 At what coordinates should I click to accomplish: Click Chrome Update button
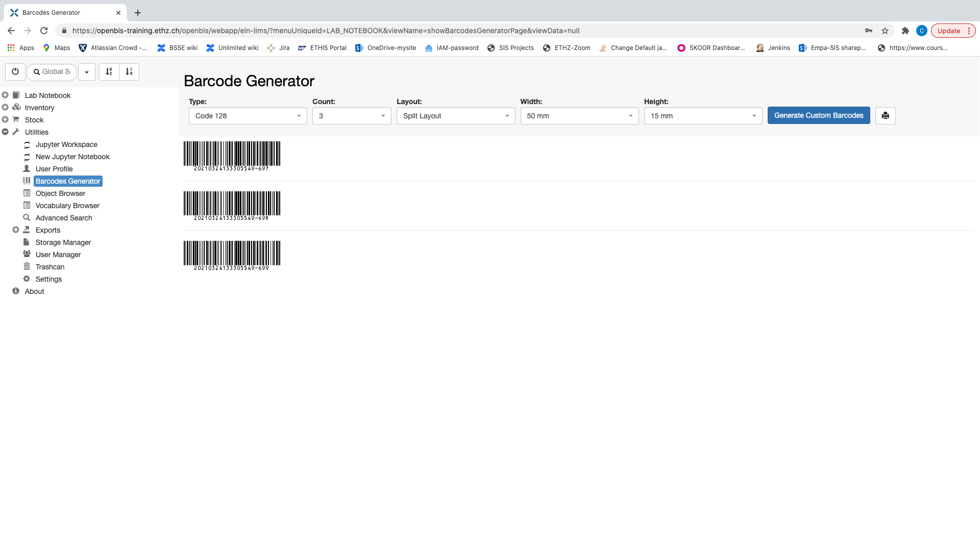[953, 31]
